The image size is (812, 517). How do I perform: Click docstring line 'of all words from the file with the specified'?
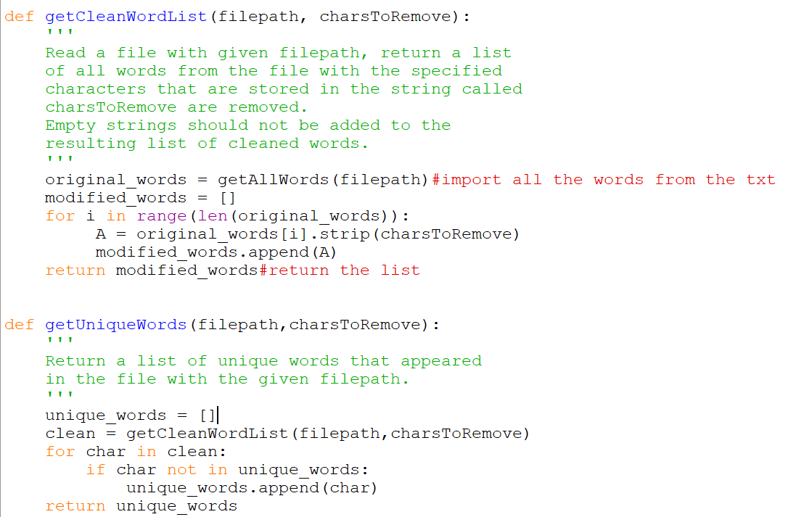[x=274, y=71]
